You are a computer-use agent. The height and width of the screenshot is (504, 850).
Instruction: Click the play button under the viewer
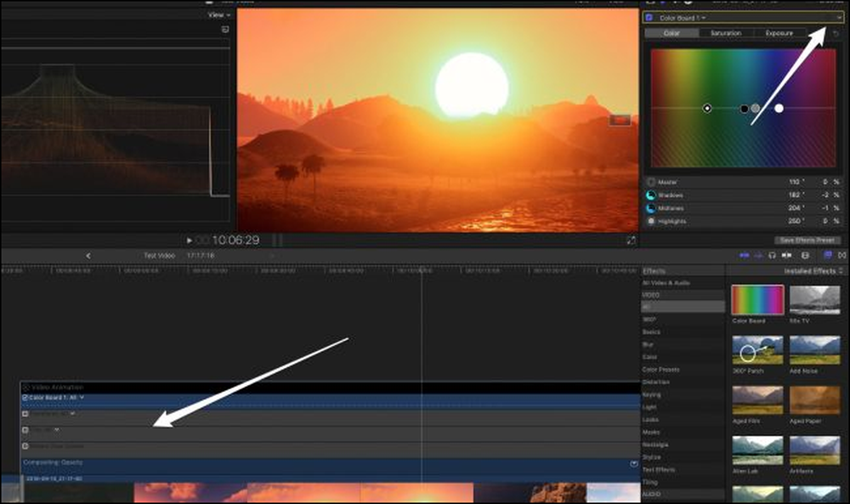pyautogui.click(x=189, y=240)
